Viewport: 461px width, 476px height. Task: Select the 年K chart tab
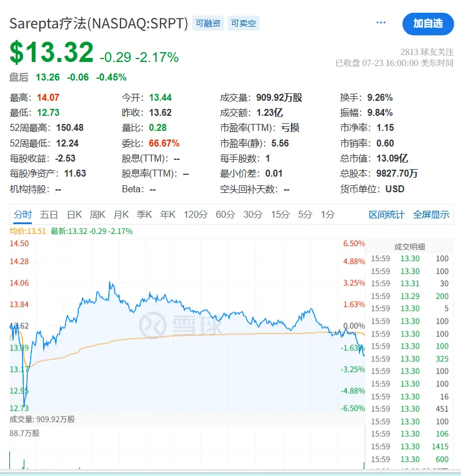point(167,214)
